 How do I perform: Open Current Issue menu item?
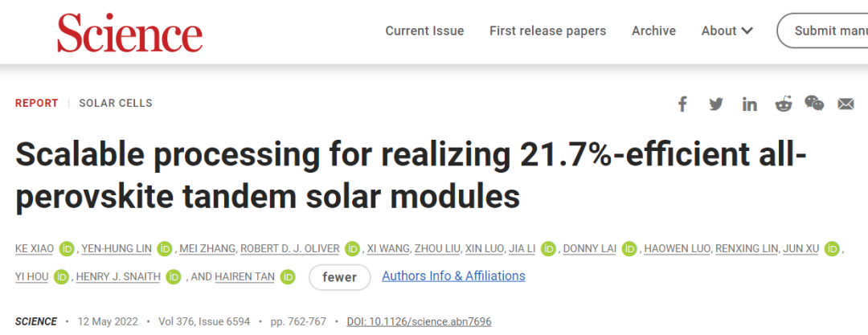424,31
